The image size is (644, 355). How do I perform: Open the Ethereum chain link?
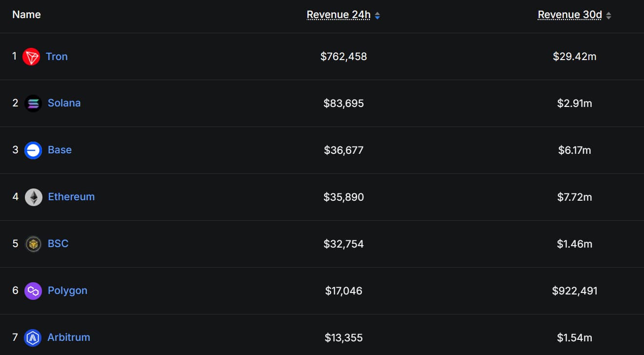[71, 197]
